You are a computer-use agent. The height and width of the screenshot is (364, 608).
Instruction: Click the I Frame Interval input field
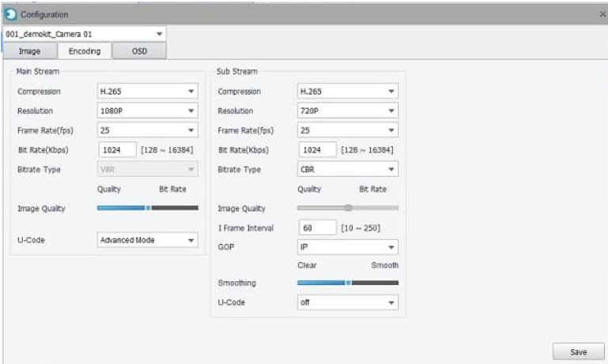[317, 227]
